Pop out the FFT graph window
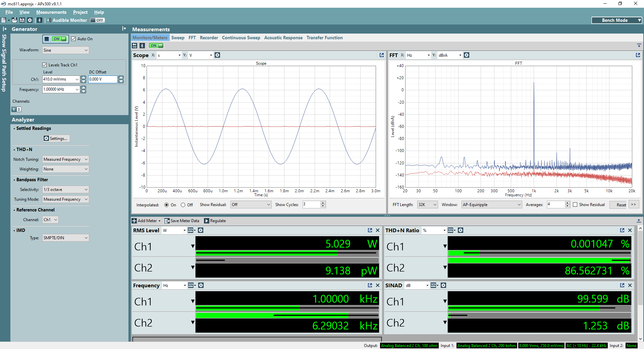The image size is (644, 349). (x=638, y=55)
